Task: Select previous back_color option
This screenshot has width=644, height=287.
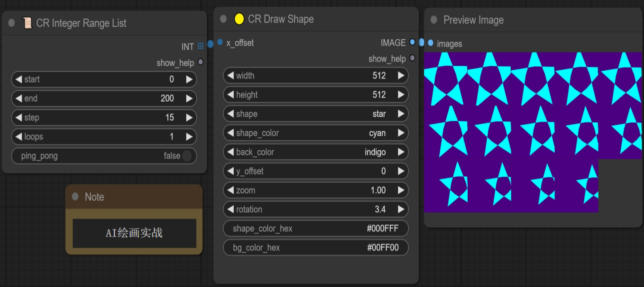Action: pos(231,152)
